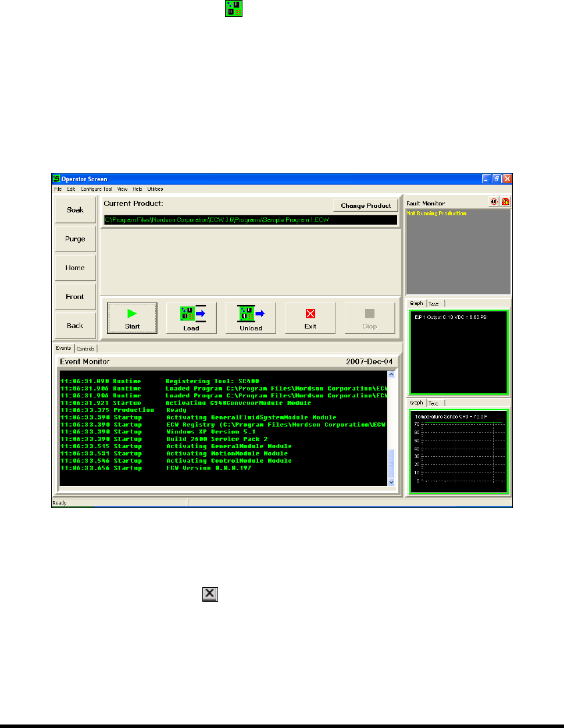Click the E/P 1 Output reading text

(451, 317)
